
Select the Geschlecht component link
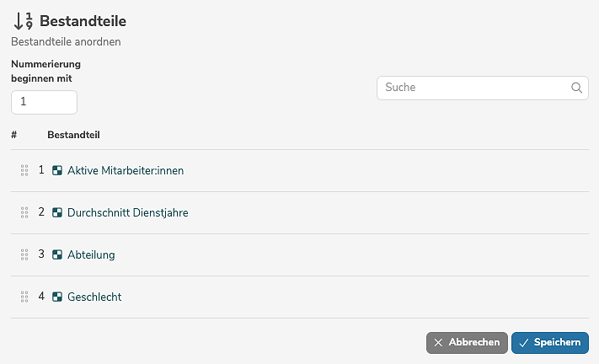point(94,297)
